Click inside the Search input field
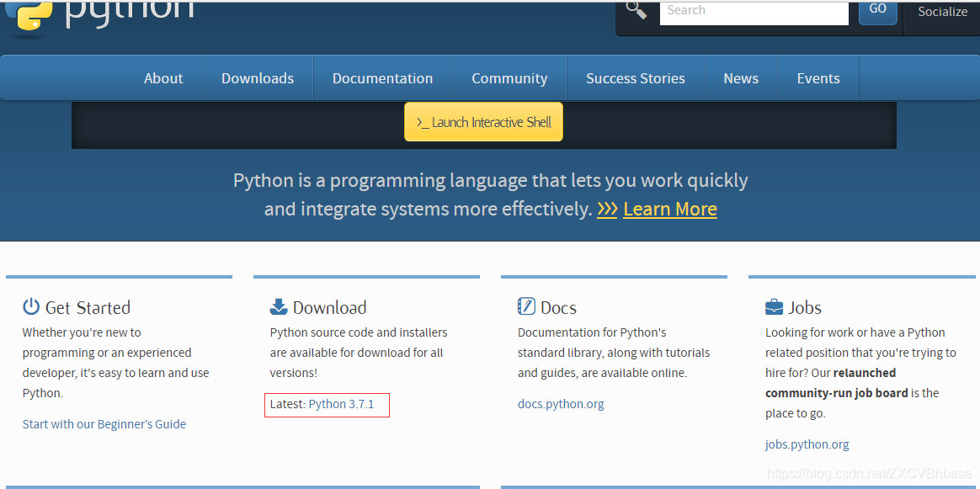The height and width of the screenshot is (489, 980). point(754,10)
